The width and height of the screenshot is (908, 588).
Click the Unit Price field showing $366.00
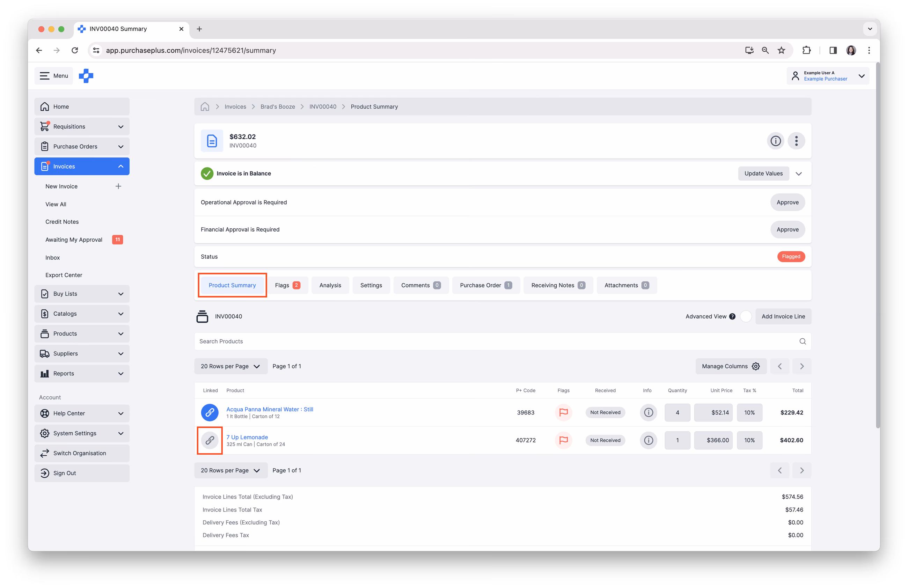click(x=713, y=440)
